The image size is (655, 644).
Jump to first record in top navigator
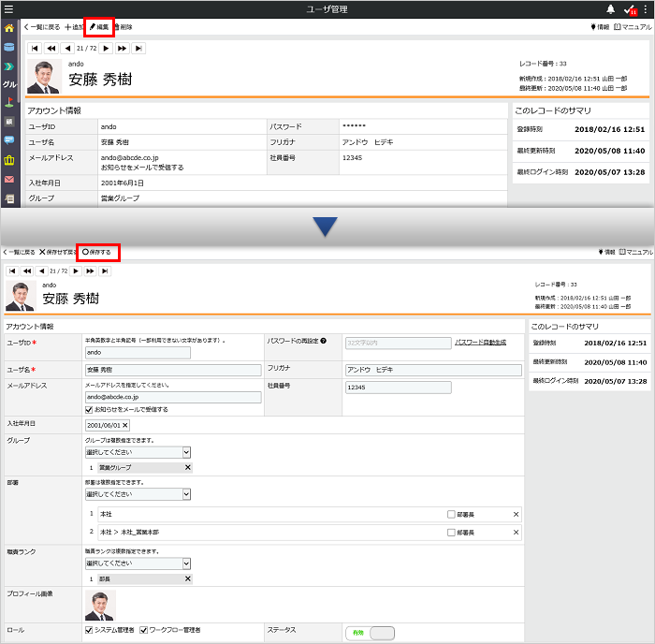click(35, 49)
